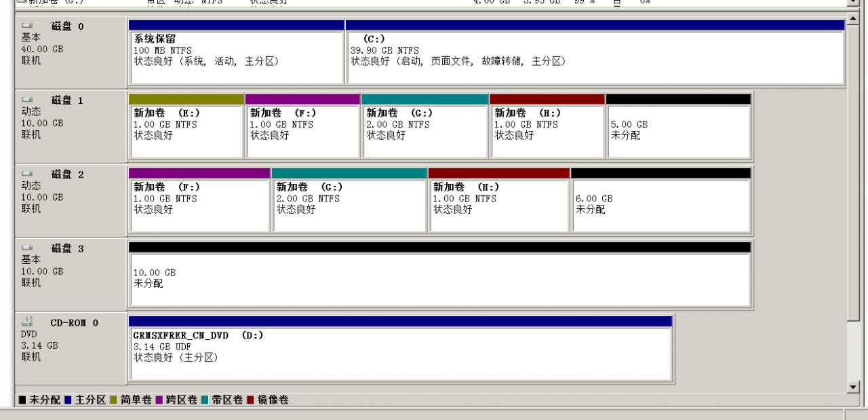Image resolution: width=868 pixels, height=420 pixels.
Task: Click the CD-ROM 0 drive icon
Action: [x=27, y=322]
